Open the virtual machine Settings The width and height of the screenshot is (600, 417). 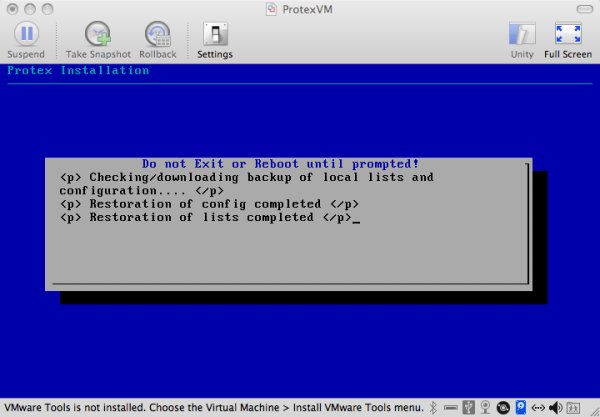pyautogui.click(x=215, y=39)
